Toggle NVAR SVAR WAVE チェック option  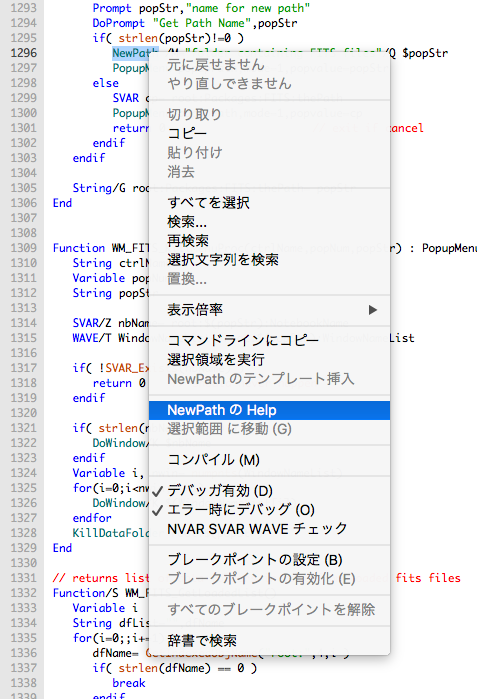pos(269,529)
